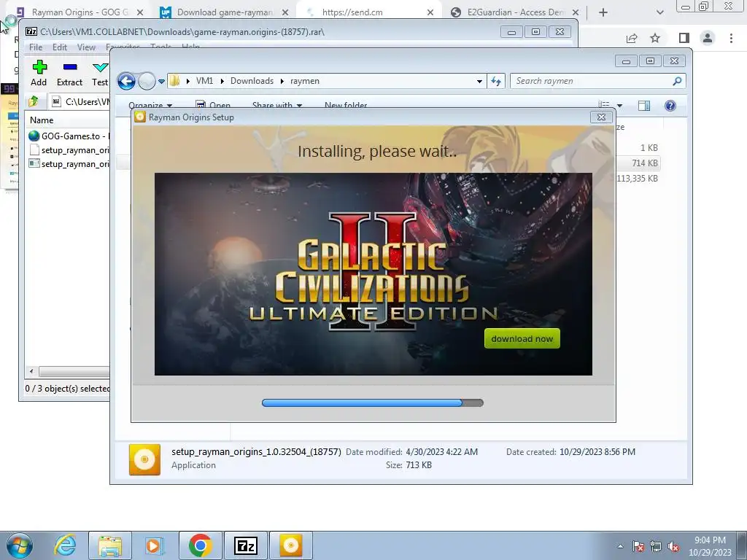Click the 714 KB file size entry
The height and width of the screenshot is (560, 747).
645,163
